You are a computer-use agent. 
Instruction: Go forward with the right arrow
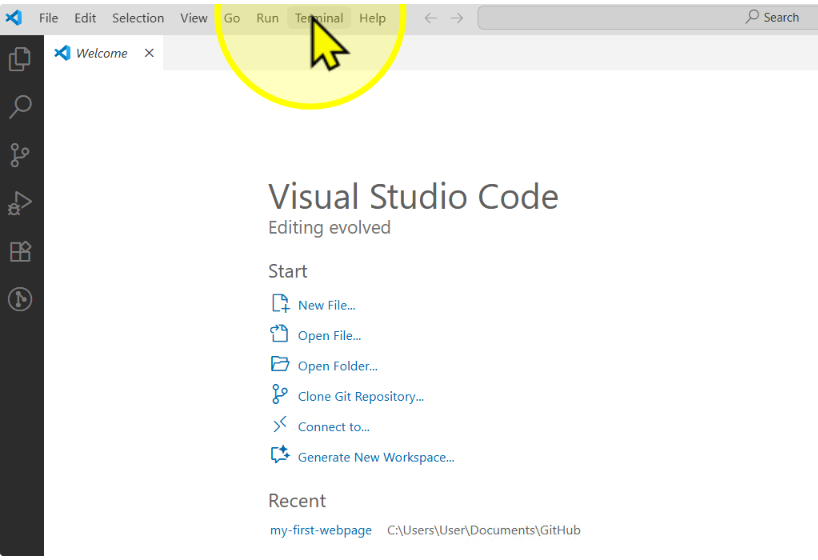(x=456, y=18)
